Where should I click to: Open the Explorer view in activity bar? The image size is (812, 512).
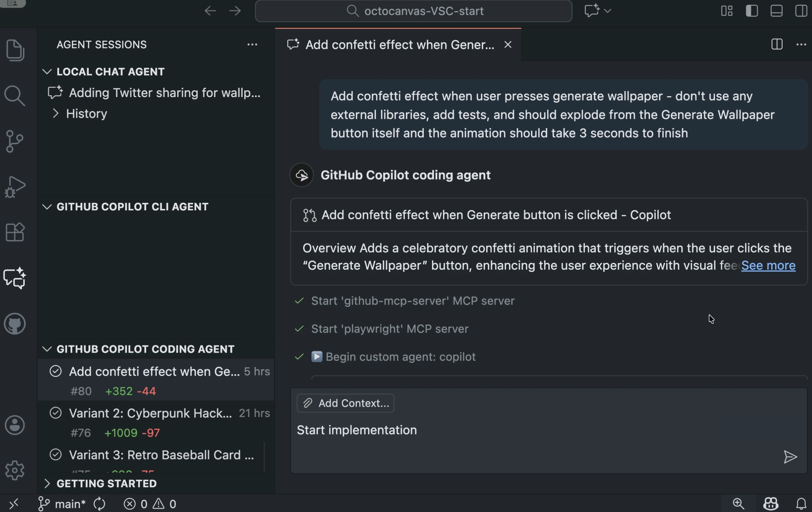click(15, 50)
